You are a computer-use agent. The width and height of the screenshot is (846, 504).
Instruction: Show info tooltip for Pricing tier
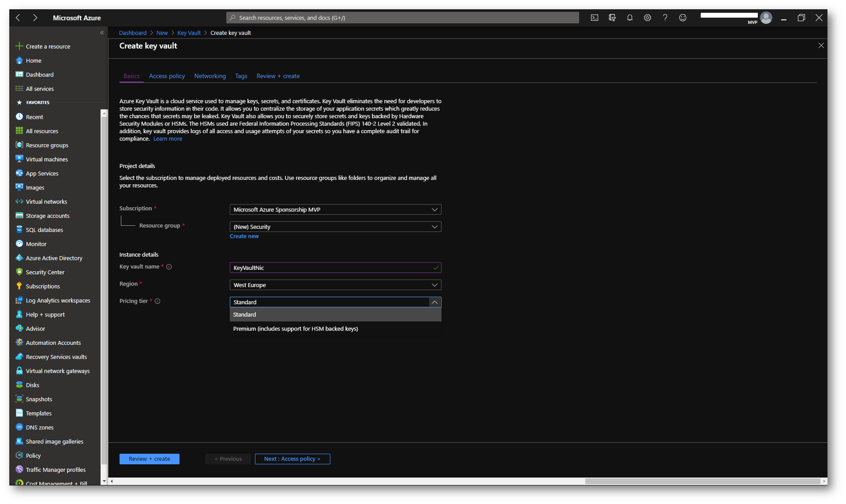pyautogui.click(x=157, y=301)
